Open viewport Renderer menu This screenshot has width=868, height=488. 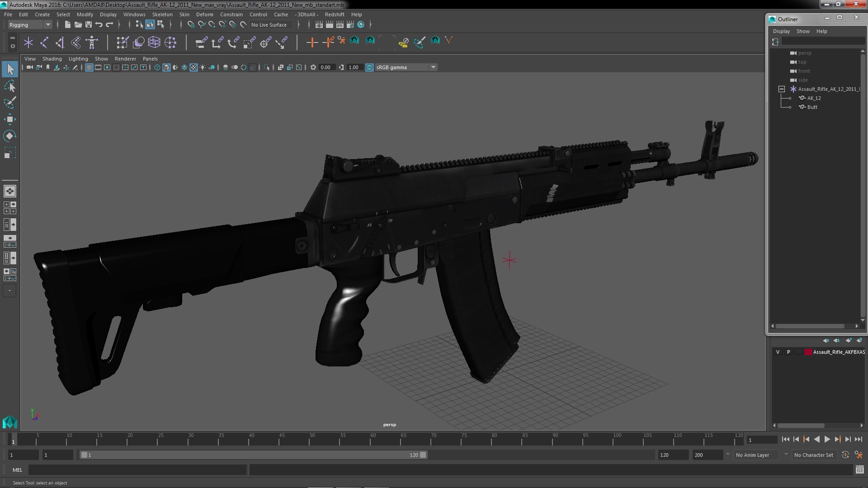(x=125, y=59)
